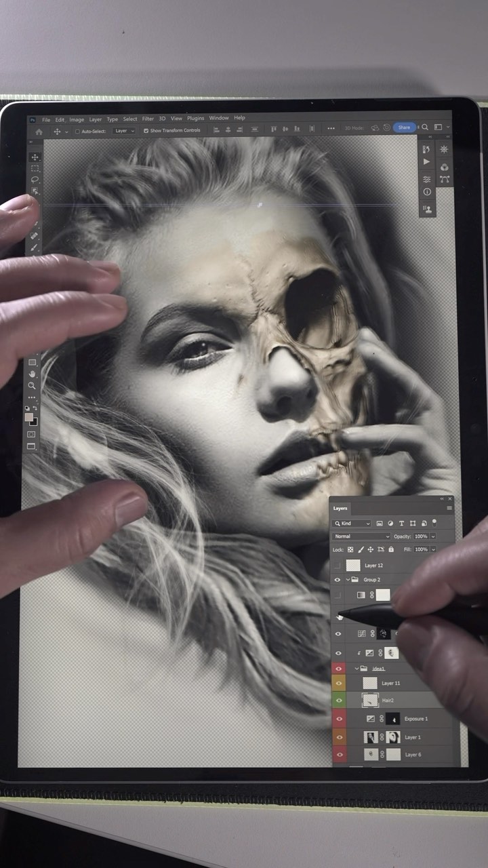The height and width of the screenshot is (868, 488).
Task: Open the Info panel icon
Action: click(427, 192)
